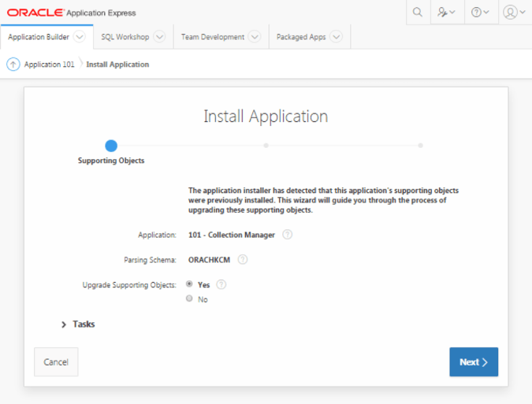Open the SQL Workshop dropdown arrow

point(159,36)
